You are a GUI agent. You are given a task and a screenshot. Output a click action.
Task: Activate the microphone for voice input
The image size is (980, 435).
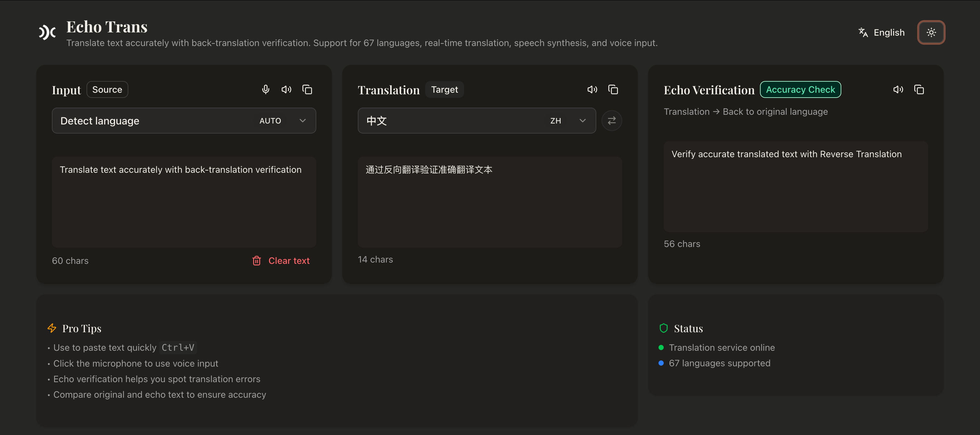pos(265,89)
